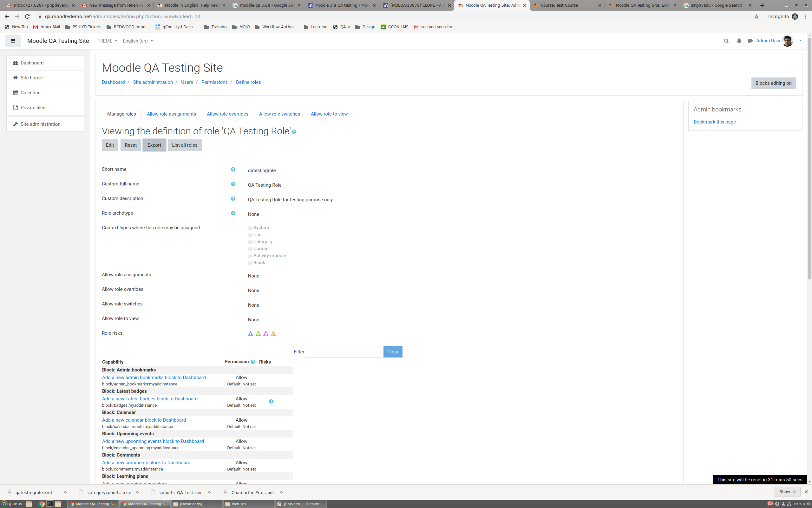
Task: Click the Export role button
Action: (154, 145)
